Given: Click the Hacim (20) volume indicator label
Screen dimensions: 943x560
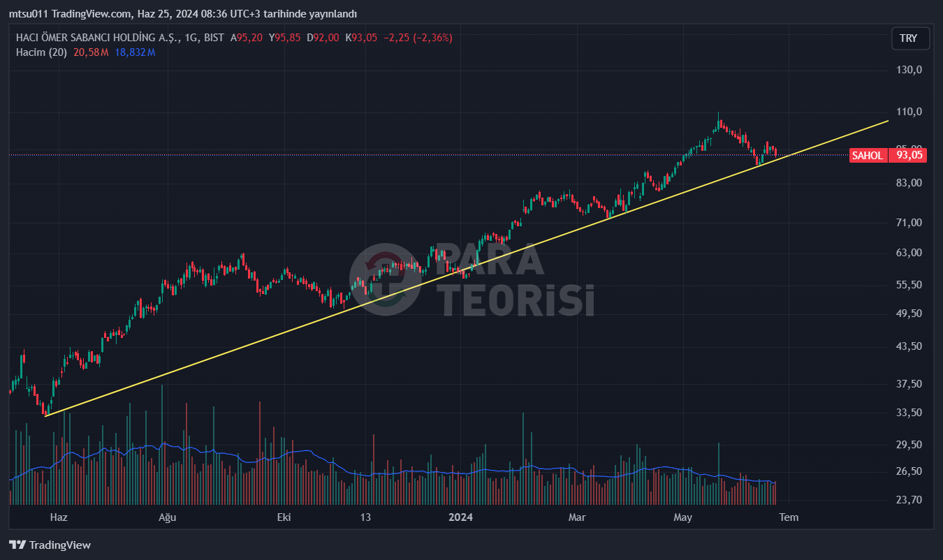Looking at the screenshot, I should [41, 52].
